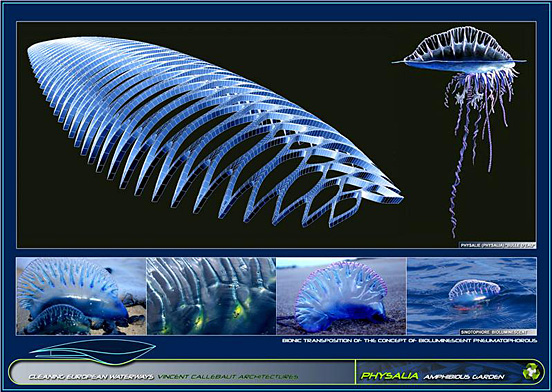Click 'CLEANING EUROPEAN WATERWAYS' footer text
Viewport: 552px width, 392px height.
[x=91, y=377]
